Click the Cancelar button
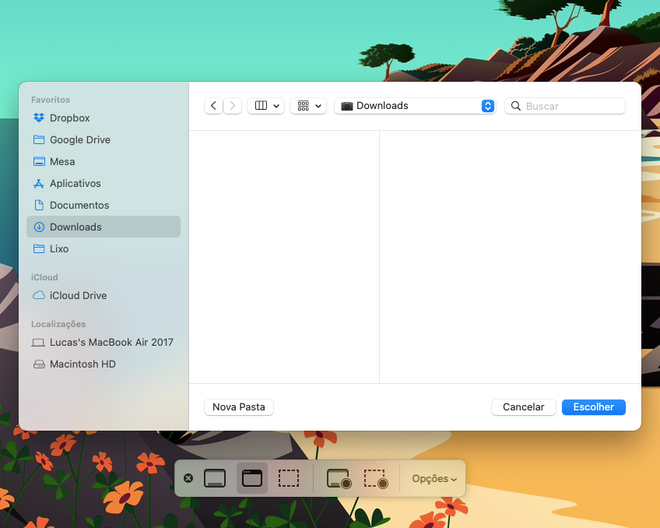Screen dimensions: 660x528 (524, 407)
